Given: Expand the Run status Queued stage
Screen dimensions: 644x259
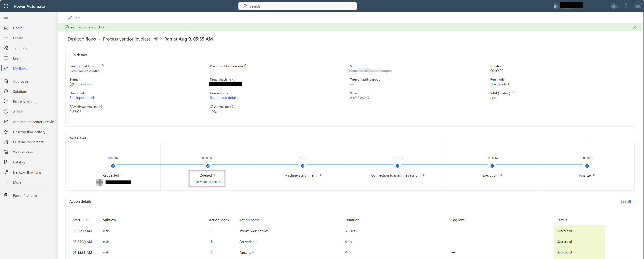Looking at the screenshot, I should (x=207, y=182).
